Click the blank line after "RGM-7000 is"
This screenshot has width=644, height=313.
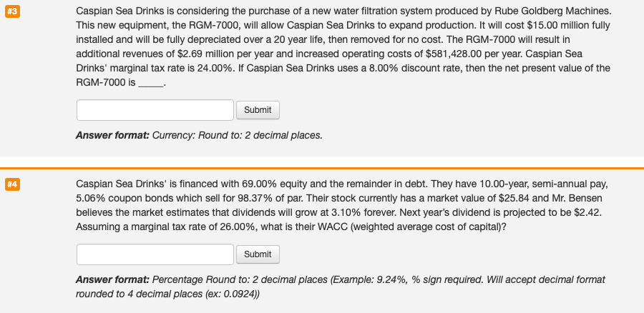(151, 83)
